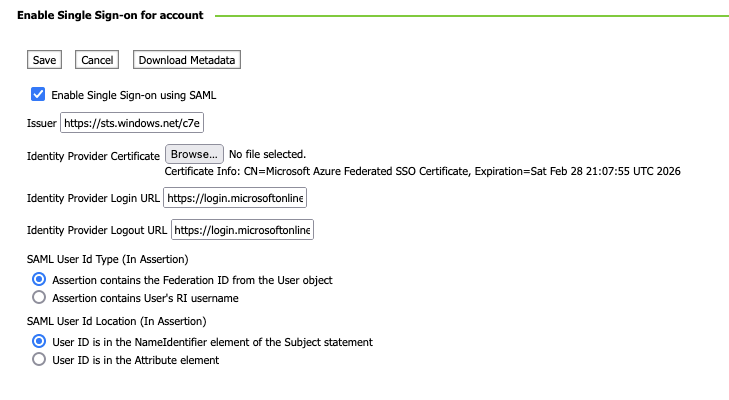Image resolution: width=729 pixels, height=400 pixels.
Task: Toggle Enable Single Sign-on using SAML checkbox
Action: pyautogui.click(x=38, y=95)
